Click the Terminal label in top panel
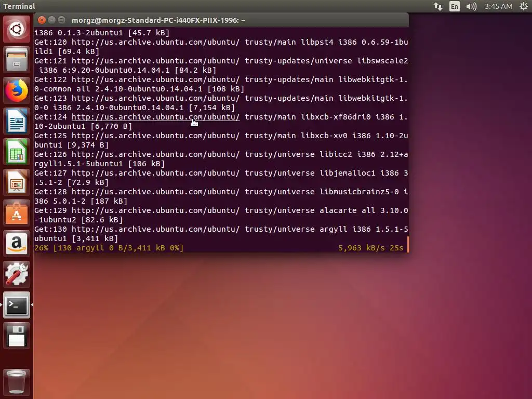 pyautogui.click(x=19, y=6)
